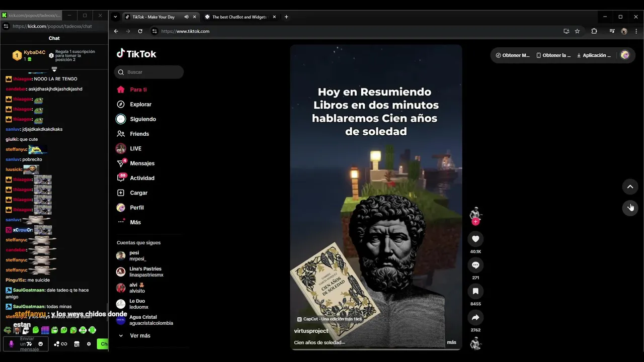Click the TikTok logo
Screen dimensions: 644x362
[x=136, y=54]
